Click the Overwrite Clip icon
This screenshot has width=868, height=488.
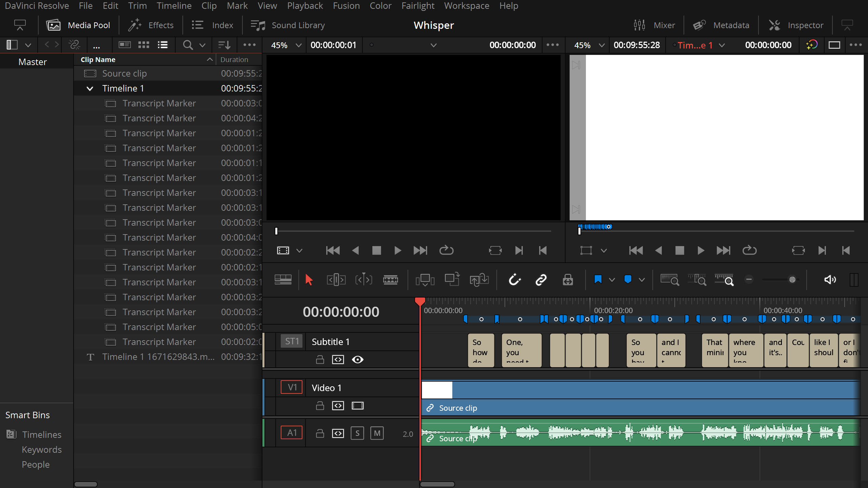click(x=452, y=279)
